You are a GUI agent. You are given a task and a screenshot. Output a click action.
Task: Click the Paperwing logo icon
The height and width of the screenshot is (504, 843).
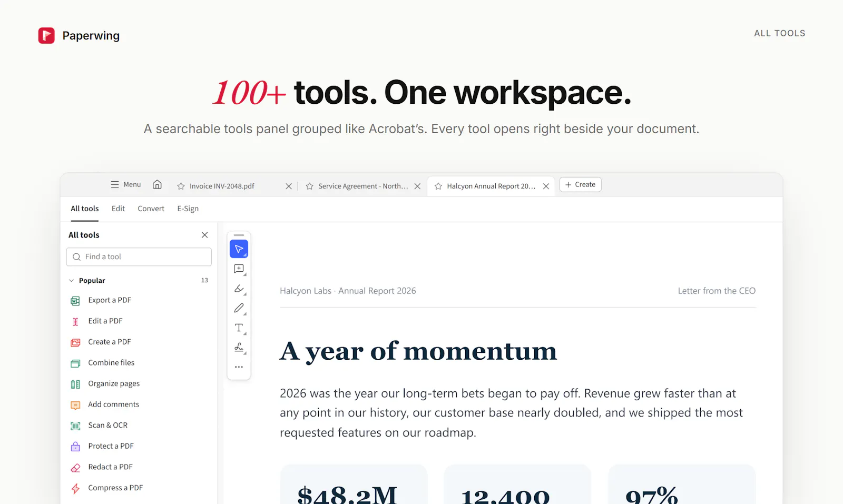pyautogui.click(x=46, y=35)
